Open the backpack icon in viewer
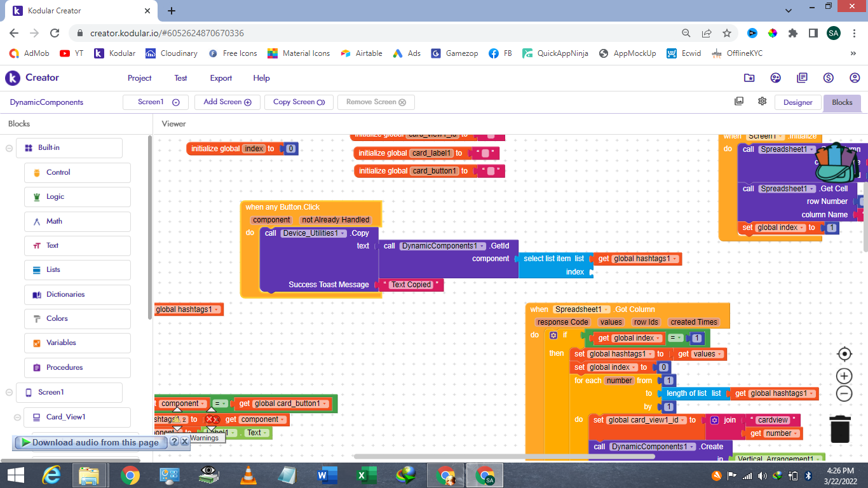Screen dimensions: 868x488 click(x=837, y=163)
